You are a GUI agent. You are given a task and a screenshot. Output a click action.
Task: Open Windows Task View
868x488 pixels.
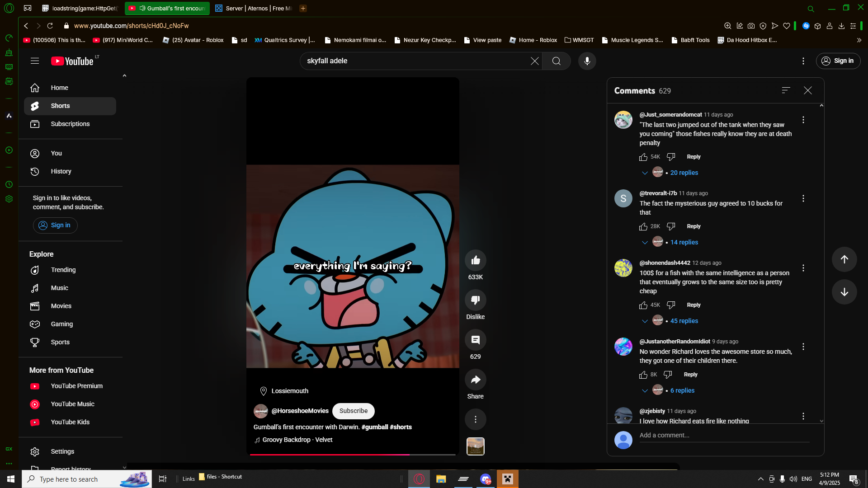[x=163, y=479]
